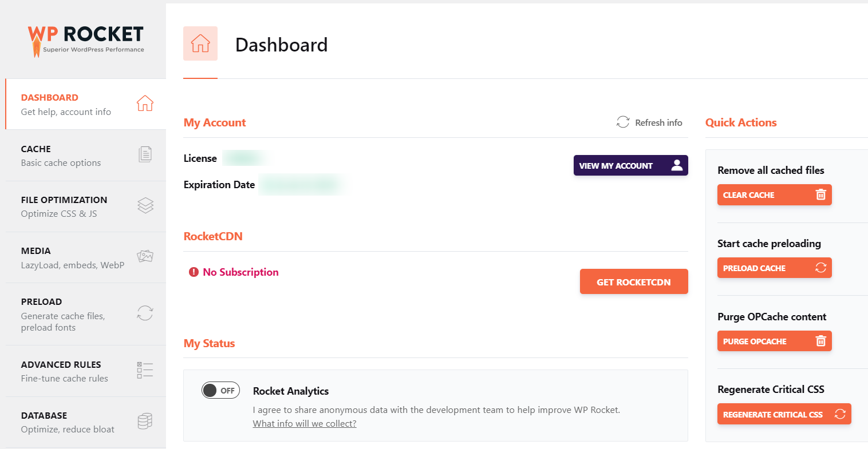Click the red No Subscription warning icon
Image resolution: width=868 pixels, height=449 pixels.
point(194,272)
